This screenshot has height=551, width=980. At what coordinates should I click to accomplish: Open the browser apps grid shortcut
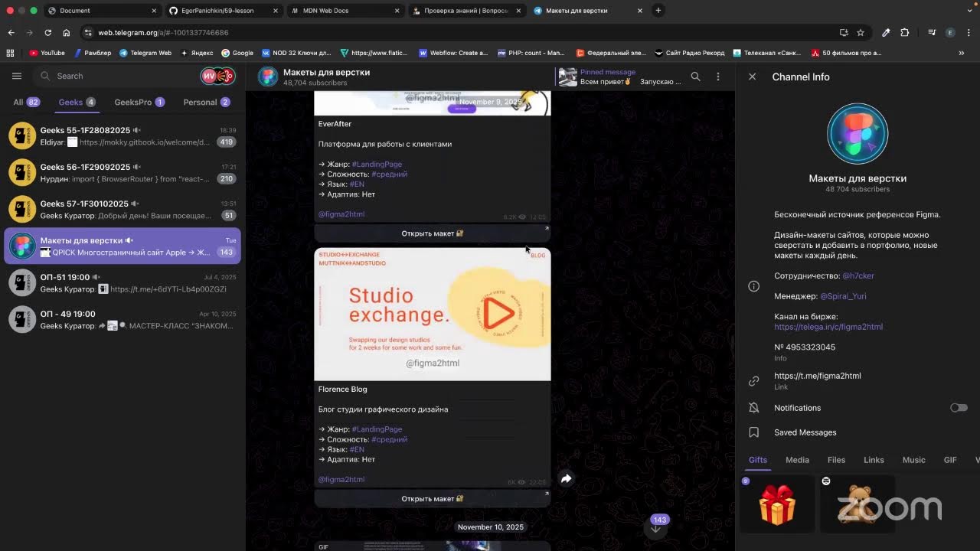(10, 53)
